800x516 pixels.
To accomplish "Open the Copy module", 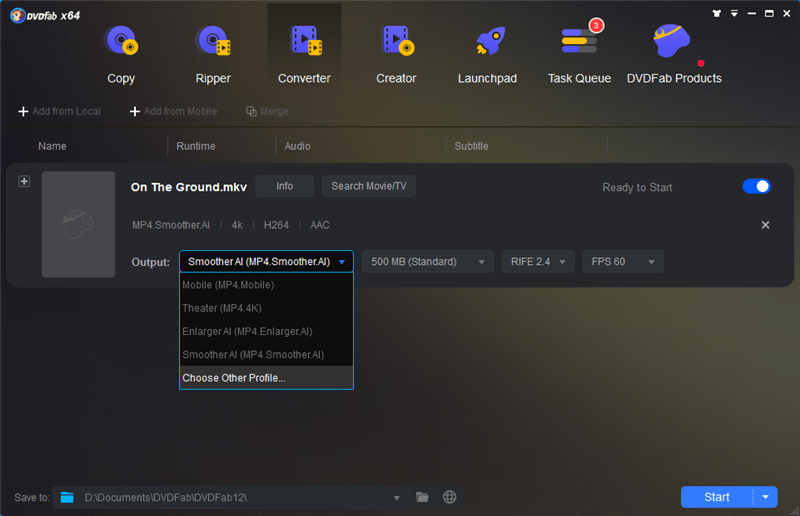I will click(121, 54).
